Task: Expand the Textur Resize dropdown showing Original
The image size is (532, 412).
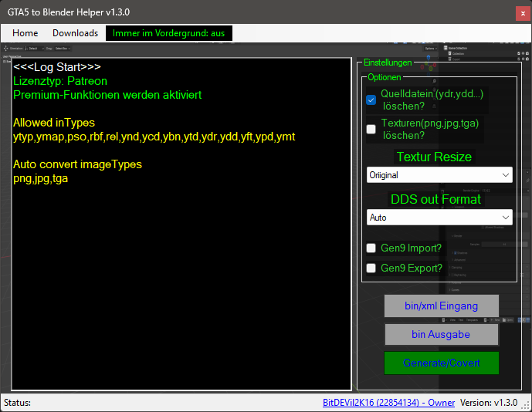Action: click(x=439, y=175)
